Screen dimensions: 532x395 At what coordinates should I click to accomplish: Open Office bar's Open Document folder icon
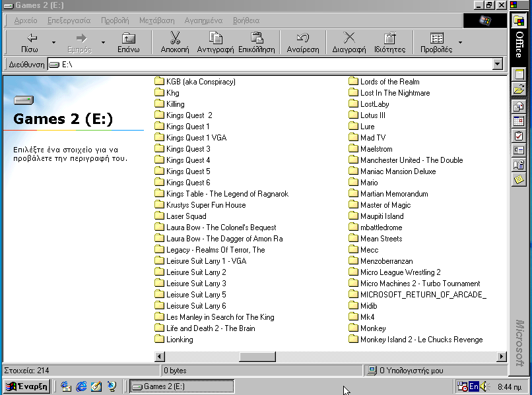[x=519, y=89]
